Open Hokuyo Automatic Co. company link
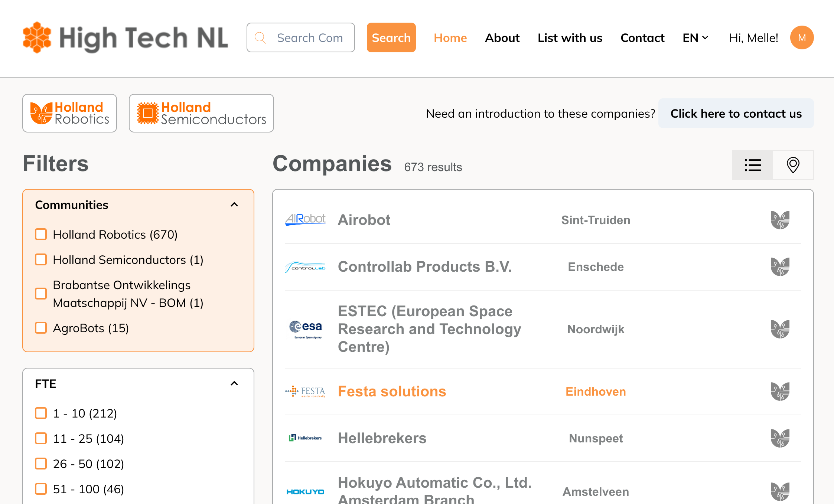This screenshot has height=504, width=834. (x=435, y=490)
